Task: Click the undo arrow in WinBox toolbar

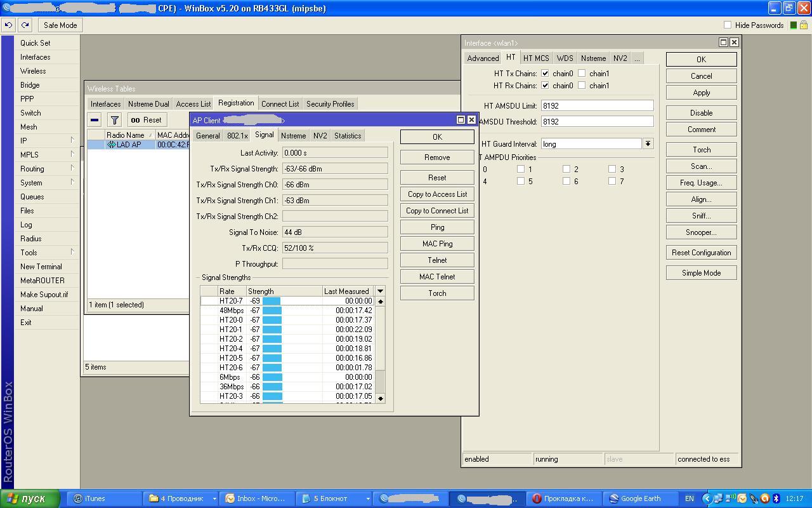Action: click(9, 25)
